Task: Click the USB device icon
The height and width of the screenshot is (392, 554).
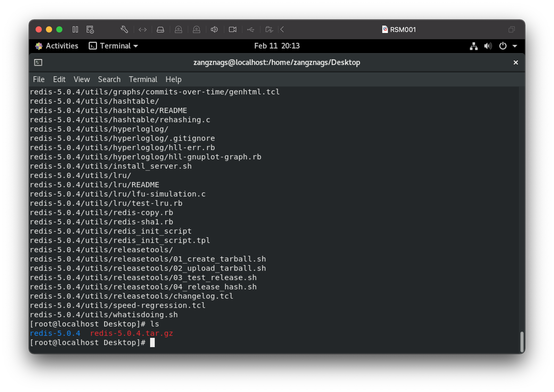Action: [250, 30]
